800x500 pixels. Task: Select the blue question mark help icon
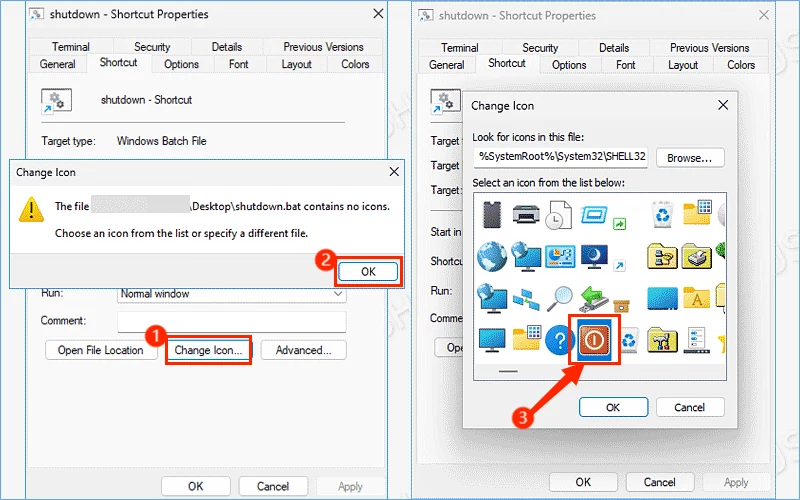560,340
